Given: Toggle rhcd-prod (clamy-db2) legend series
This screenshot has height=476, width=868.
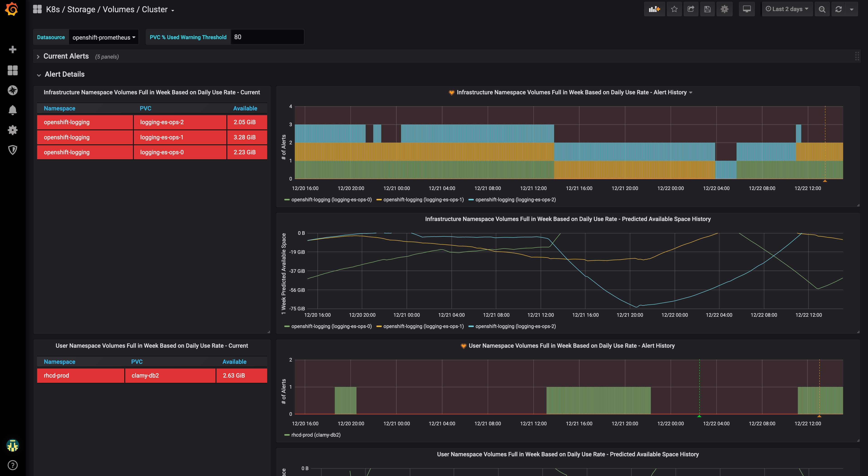Looking at the screenshot, I should (x=315, y=435).
